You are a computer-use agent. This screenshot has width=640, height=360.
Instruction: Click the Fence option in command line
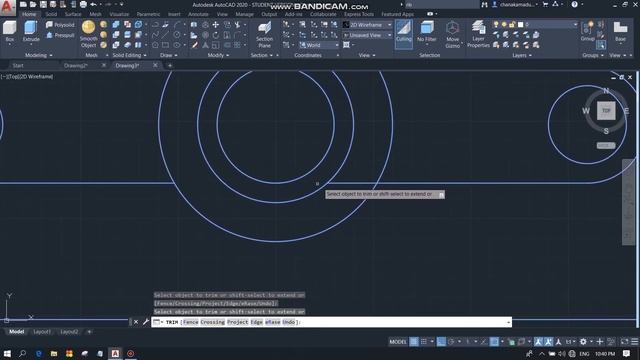click(191, 322)
